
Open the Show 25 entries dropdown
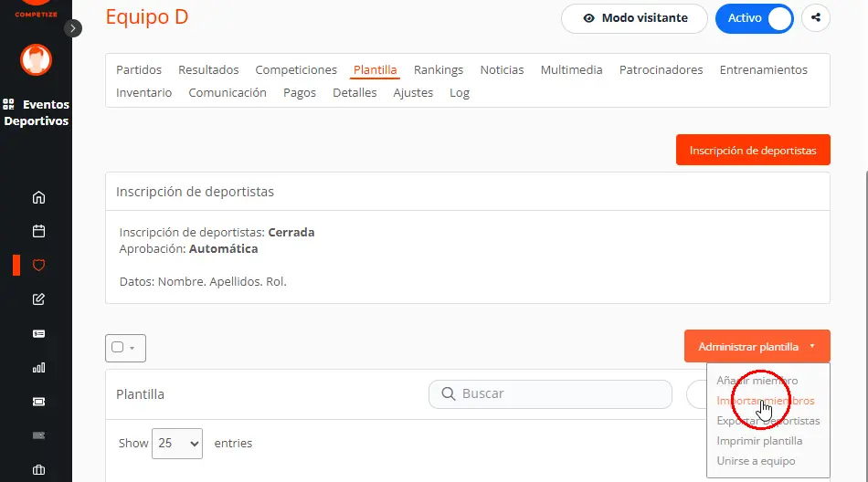[x=177, y=444]
